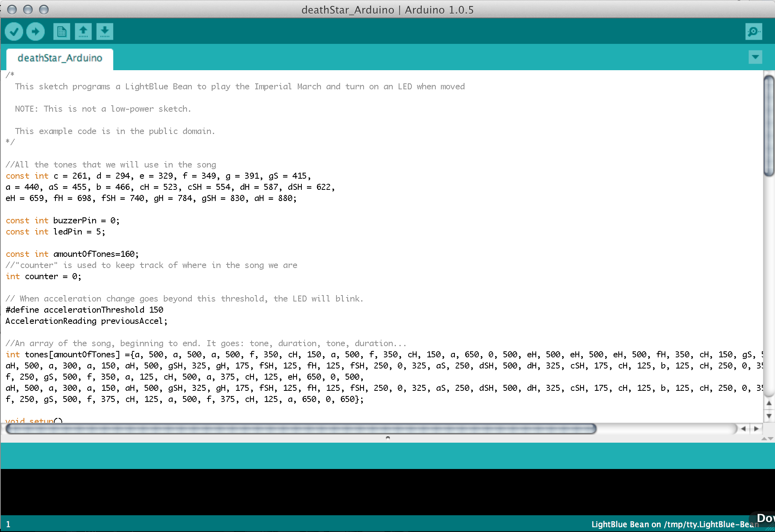
Task: Click the Serial Monitor magnifier icon
Action: pyautogui.click(x=753, y=31)
